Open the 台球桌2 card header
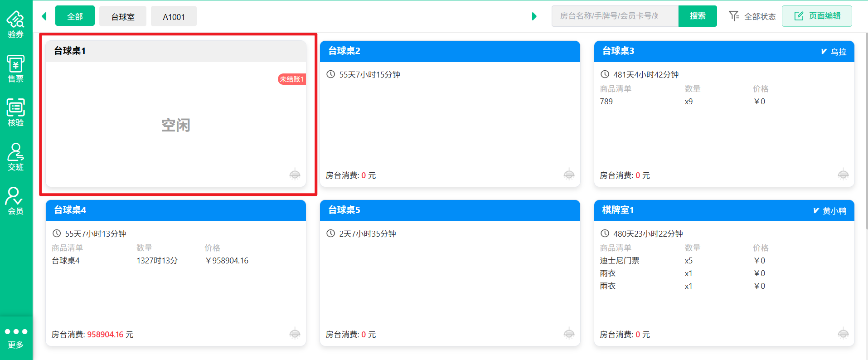The image size is (868, 360). (450, 51)
